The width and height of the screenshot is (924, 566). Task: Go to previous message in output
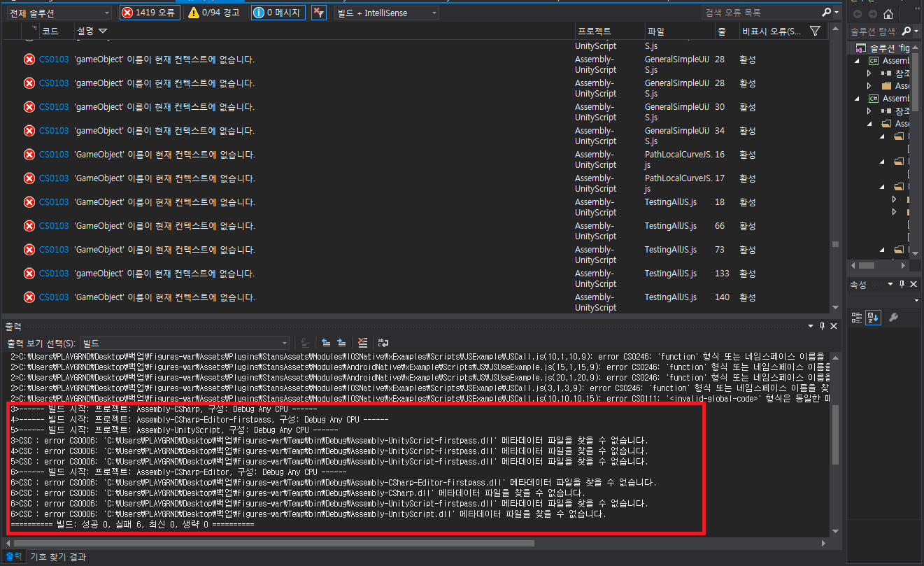[x=326, y=343]
